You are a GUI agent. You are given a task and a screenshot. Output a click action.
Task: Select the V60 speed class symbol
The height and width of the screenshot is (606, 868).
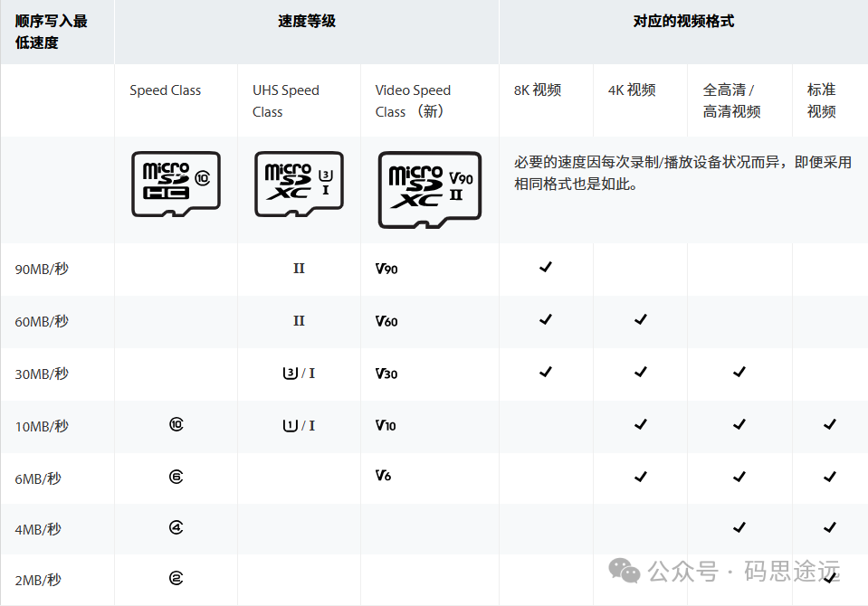click(386, 320)
